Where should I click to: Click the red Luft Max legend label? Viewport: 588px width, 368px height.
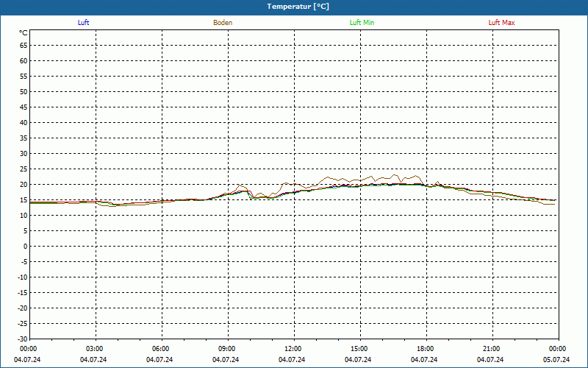pyautogui.click(x=501, y=23)
